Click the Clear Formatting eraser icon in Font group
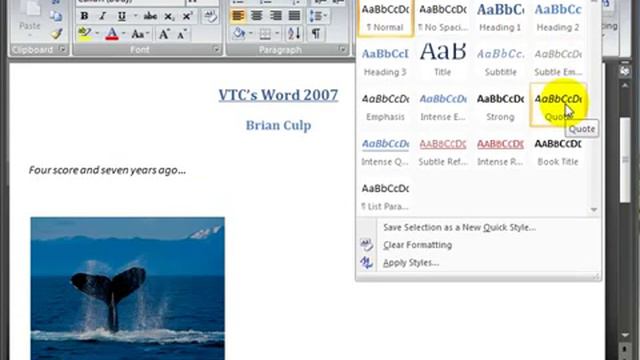The height and width of the screenshot is (360, 640). (210, 16)
